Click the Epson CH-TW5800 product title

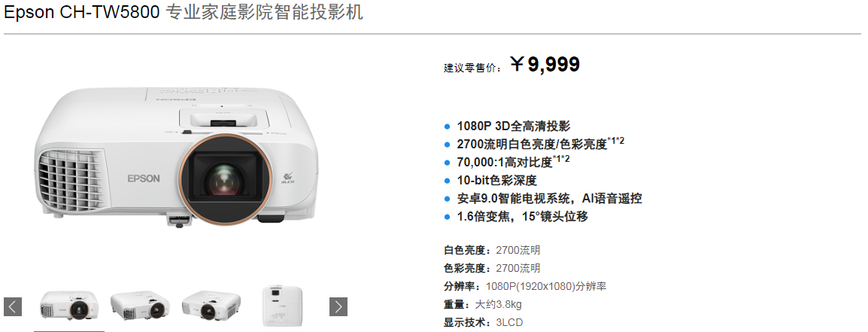tap(184, 12)
